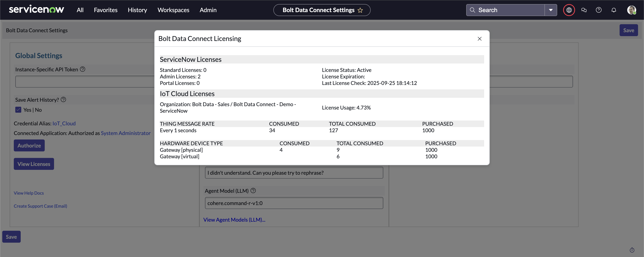Open the chat conversations icon
Image resolution: width=644 pixels, height=257 pixels.
584,10
